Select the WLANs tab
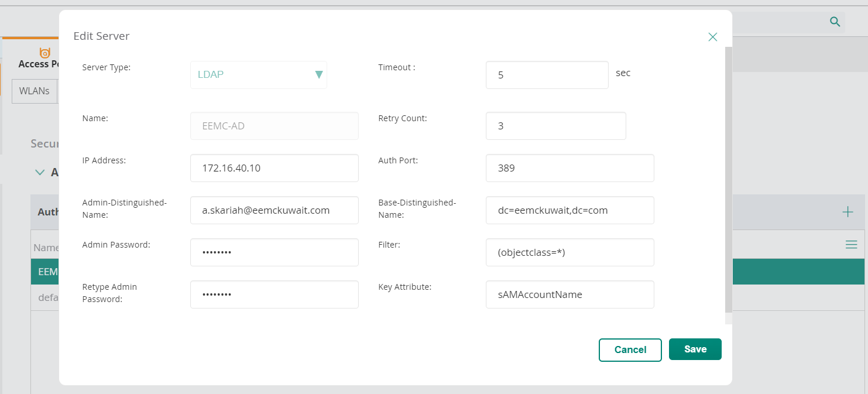Screen dimensions: 868x394 pos(35,91)
